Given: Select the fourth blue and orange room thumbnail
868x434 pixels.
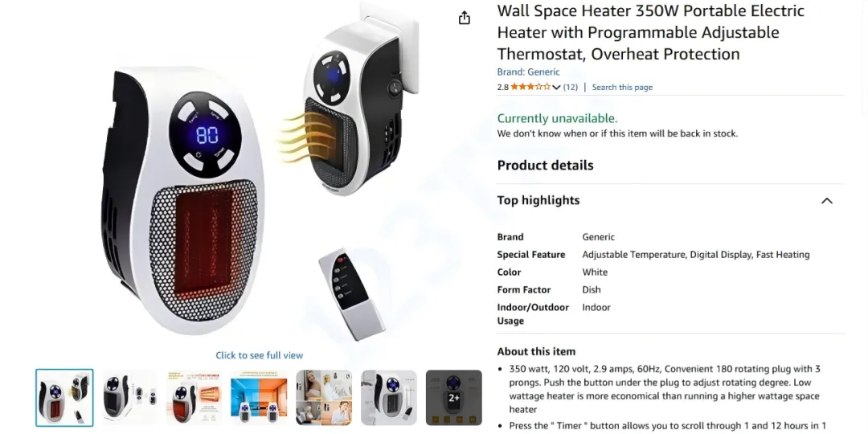Looking at the screenshot, I should tap(259, 398).
